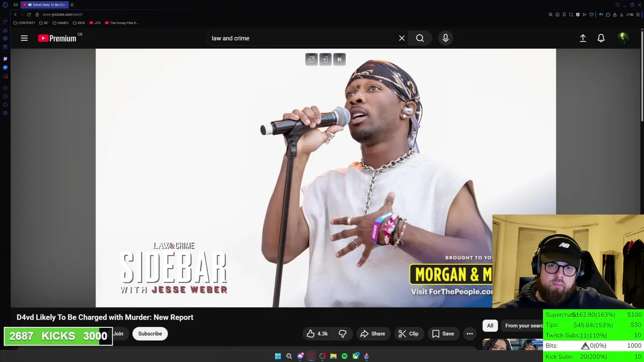This screenshot has width=644, height=362.
Task: Toggle the ad blocker shield icon
Action: click(x=578, y=15)
